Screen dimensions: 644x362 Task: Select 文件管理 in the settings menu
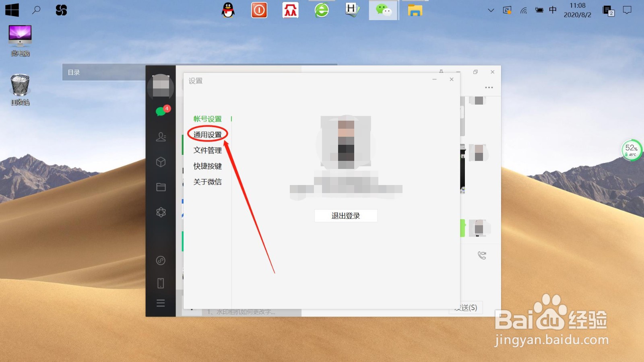(x=207, y=150)
